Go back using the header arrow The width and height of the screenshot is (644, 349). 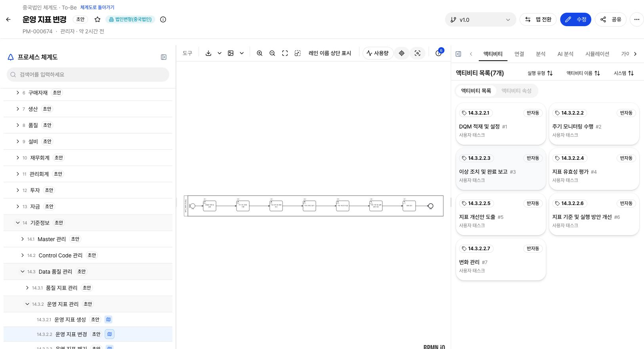(8, 19)
